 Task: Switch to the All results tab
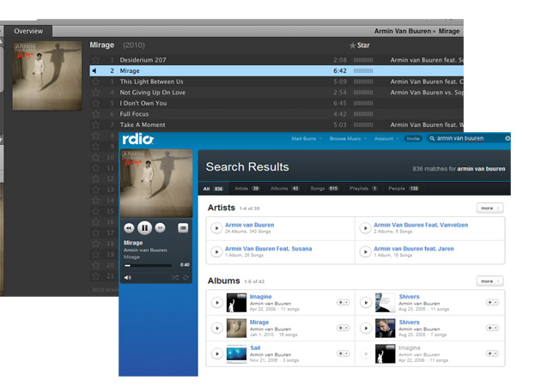click(214, 189)
